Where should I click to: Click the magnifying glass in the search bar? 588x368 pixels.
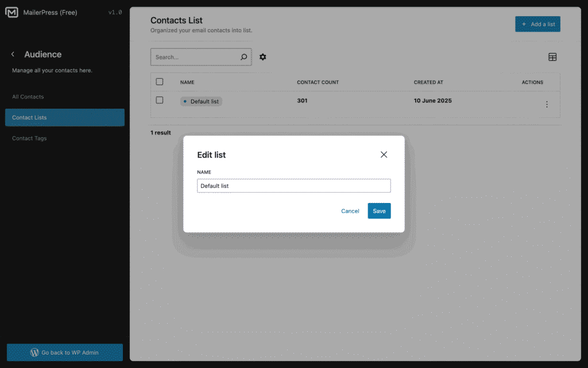(243, 57)
